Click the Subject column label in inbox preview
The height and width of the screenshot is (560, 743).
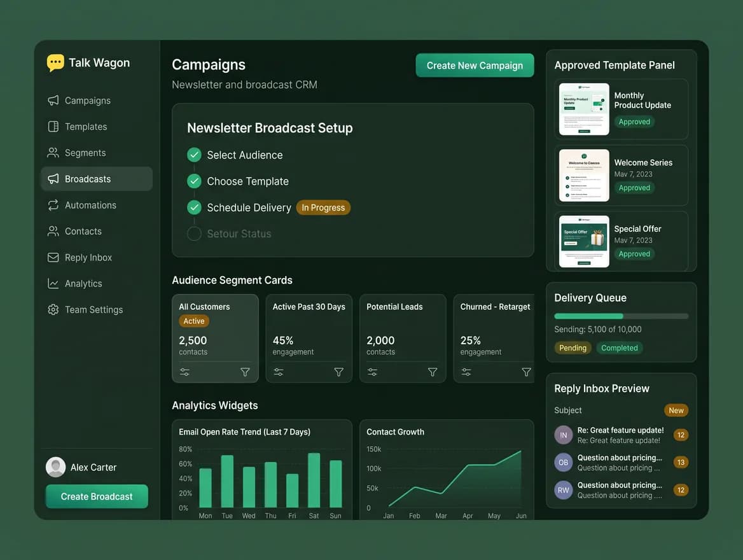[x=567, y=410]
